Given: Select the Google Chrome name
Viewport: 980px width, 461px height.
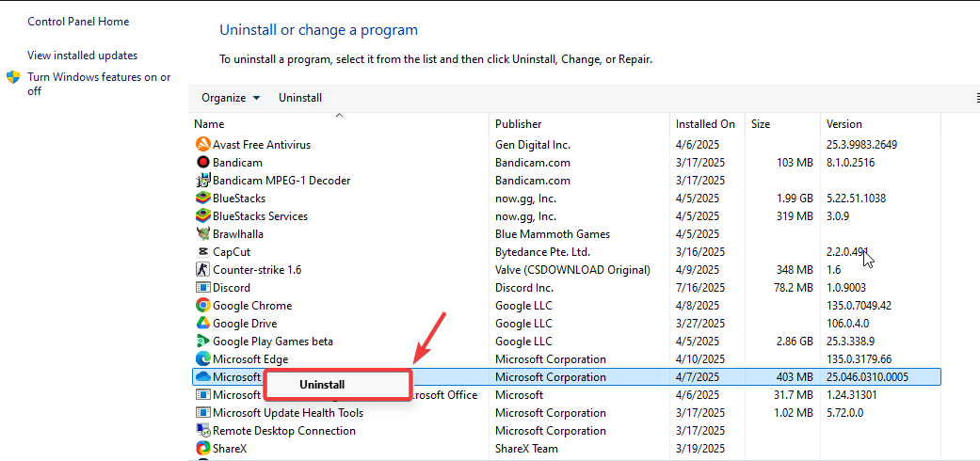Looking at the screenshot, I should tap(252, 306).
